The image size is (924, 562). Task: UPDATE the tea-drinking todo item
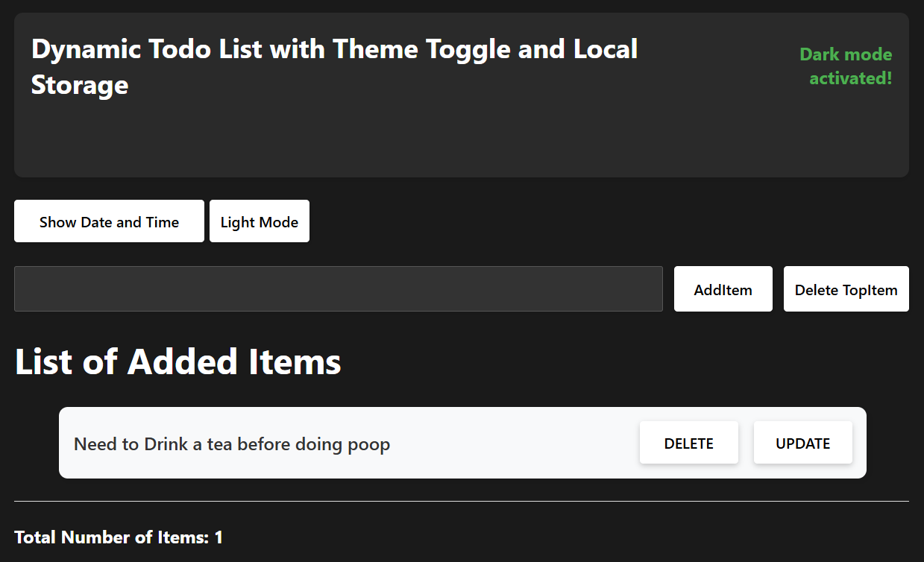pyautogui.click(x=802, y=442)
